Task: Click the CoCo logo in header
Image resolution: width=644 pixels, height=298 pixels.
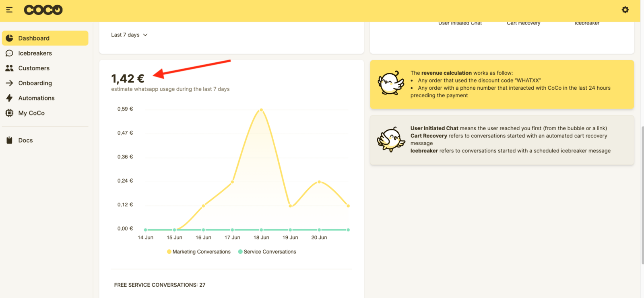Action: [x=43, y=10]
